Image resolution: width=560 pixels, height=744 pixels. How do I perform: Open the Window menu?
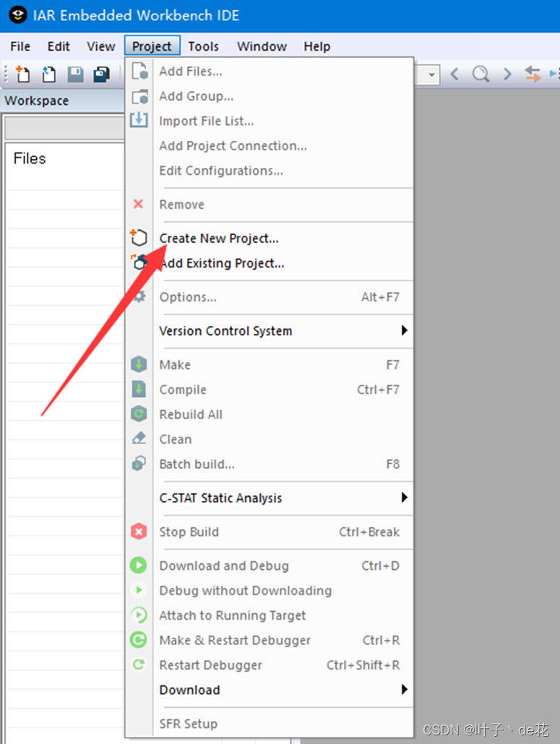click(x=262, y=46)
